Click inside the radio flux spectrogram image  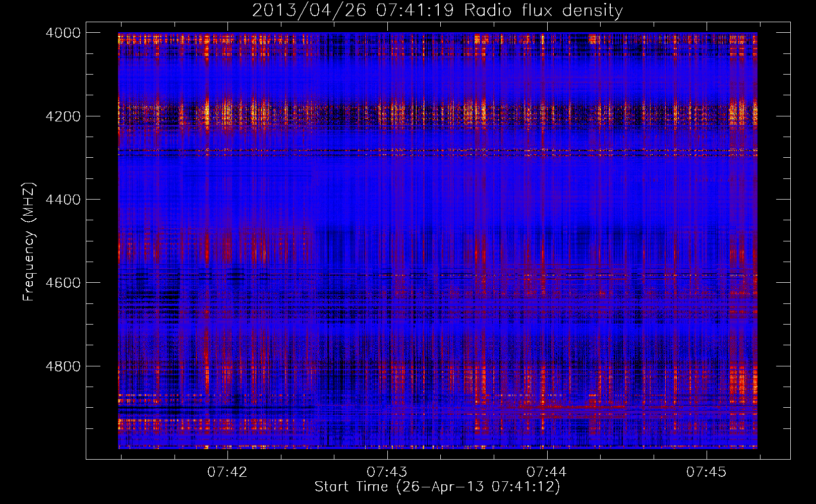click(x=438, y=240)
